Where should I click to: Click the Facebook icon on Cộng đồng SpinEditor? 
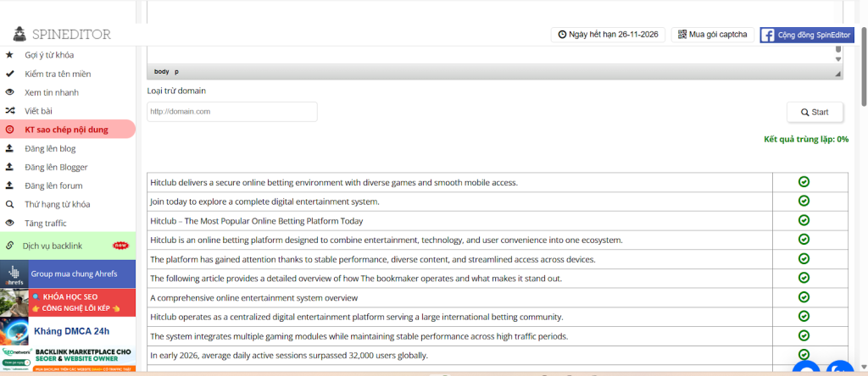pyautogui.click(x=767, y=35)
